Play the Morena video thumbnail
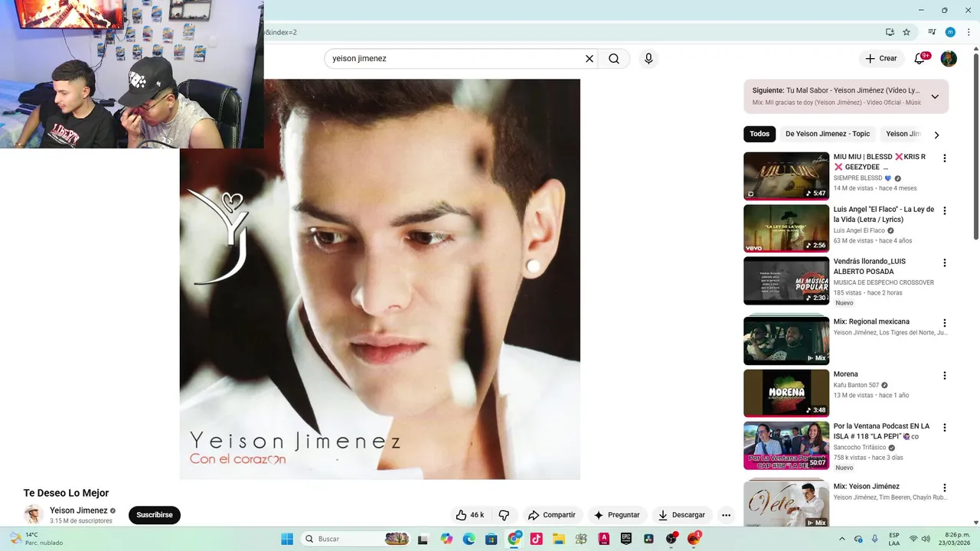 786,393
